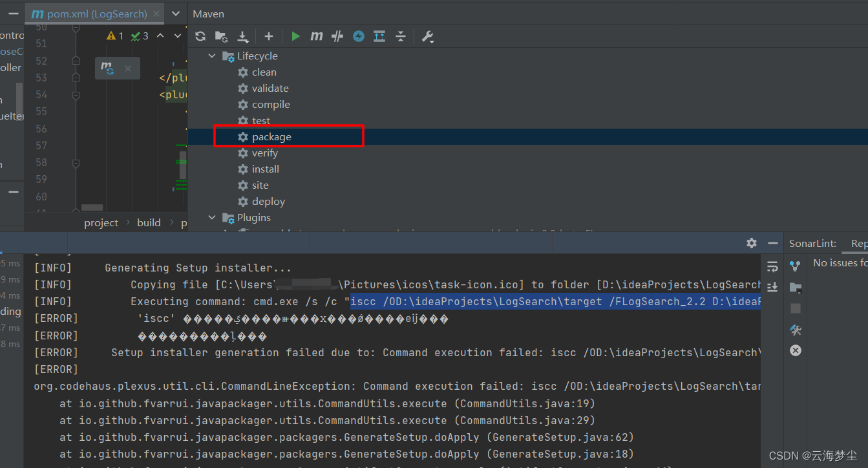Screen dimensions: 868x468
Task: Collapse the Lifecycle node
Action: [x=212, y=56]
